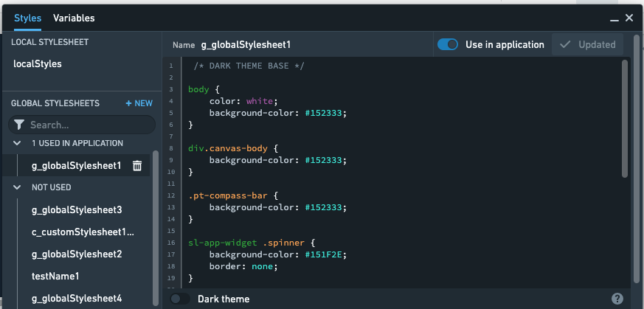Select g_globalStylesheet1 in the list
644x309 pixels.
77,166
